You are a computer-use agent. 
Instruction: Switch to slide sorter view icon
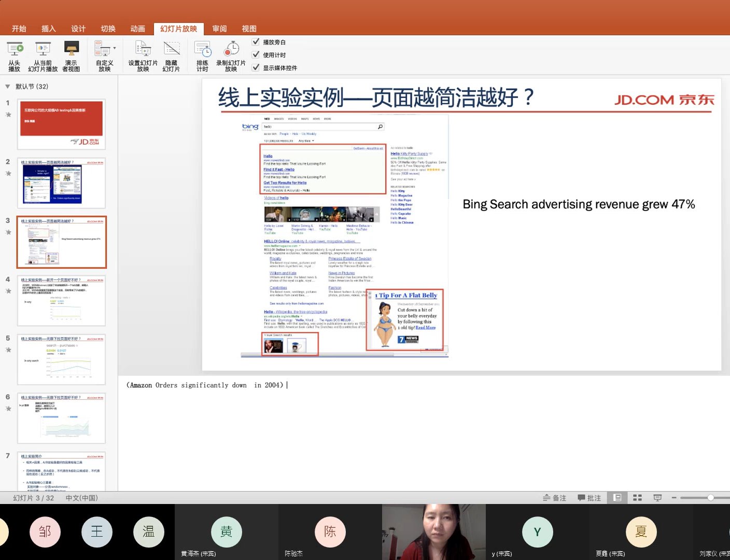click(x=637, y=497)
